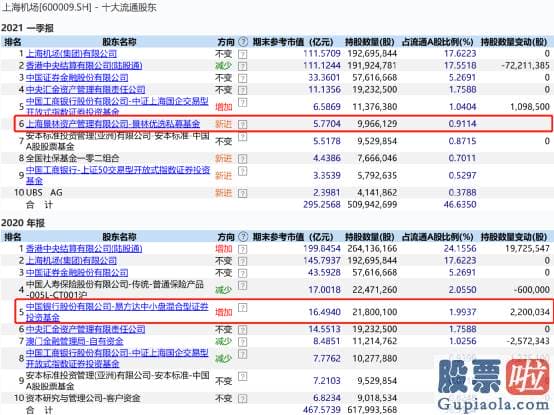Select the holdings change cell 2,200,034
This screenshot has width=554, height=415.
530,312
